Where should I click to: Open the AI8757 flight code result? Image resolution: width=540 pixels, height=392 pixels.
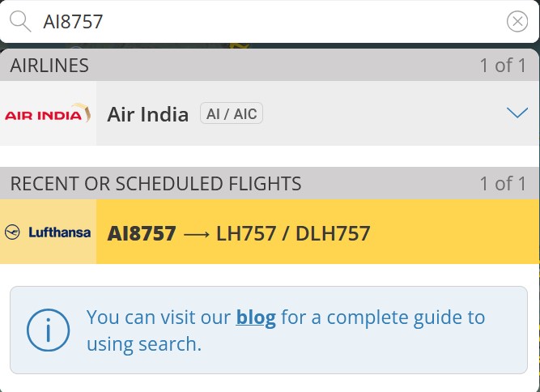[x=142, y=234]
